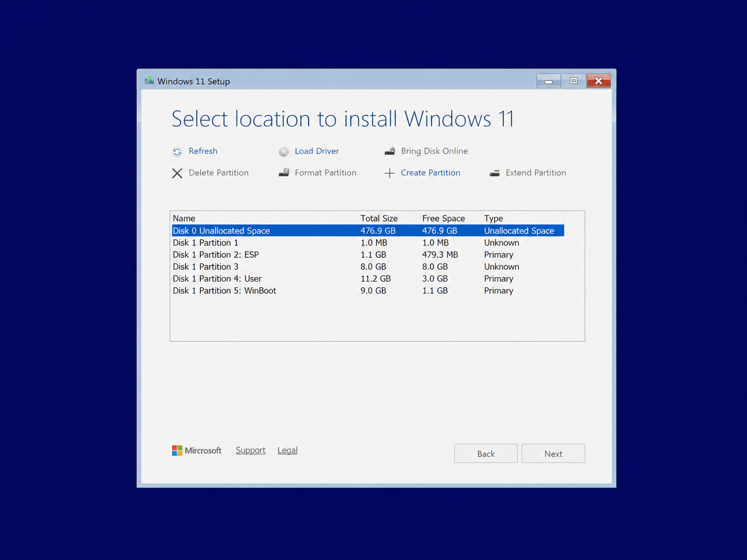
Task: Click the Next button
Action: (x=553, y=453)
